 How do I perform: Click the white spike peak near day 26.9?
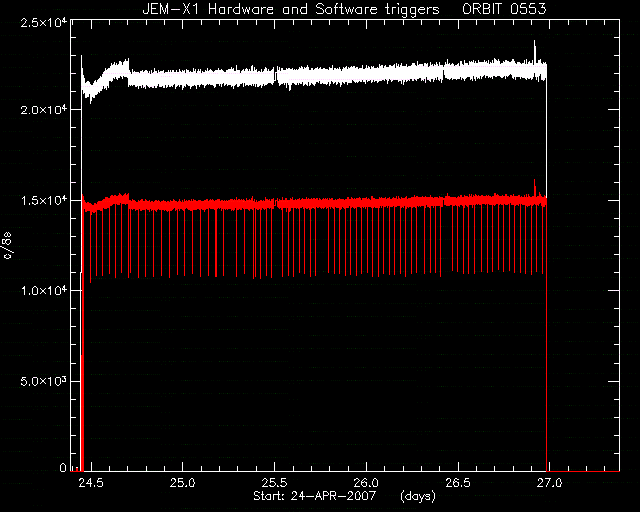coord(535,41)
